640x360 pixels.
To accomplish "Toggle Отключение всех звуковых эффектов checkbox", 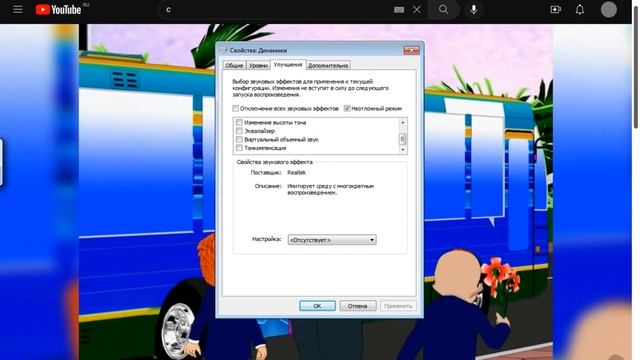I will pos(236,108).
